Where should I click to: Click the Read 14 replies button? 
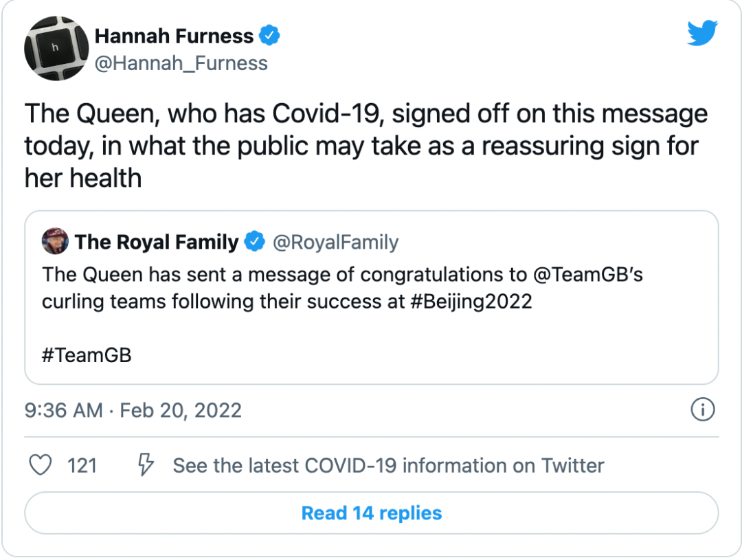[x=371, y=513]
